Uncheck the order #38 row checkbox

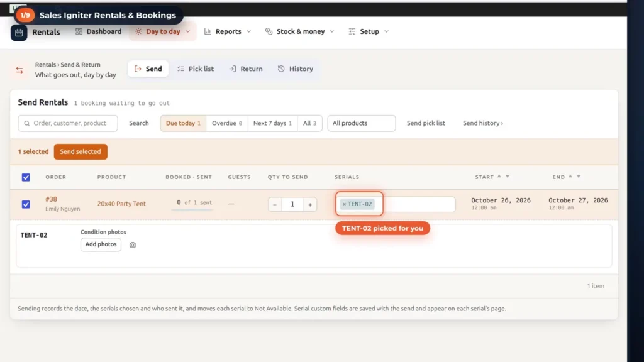click(26, 204)
